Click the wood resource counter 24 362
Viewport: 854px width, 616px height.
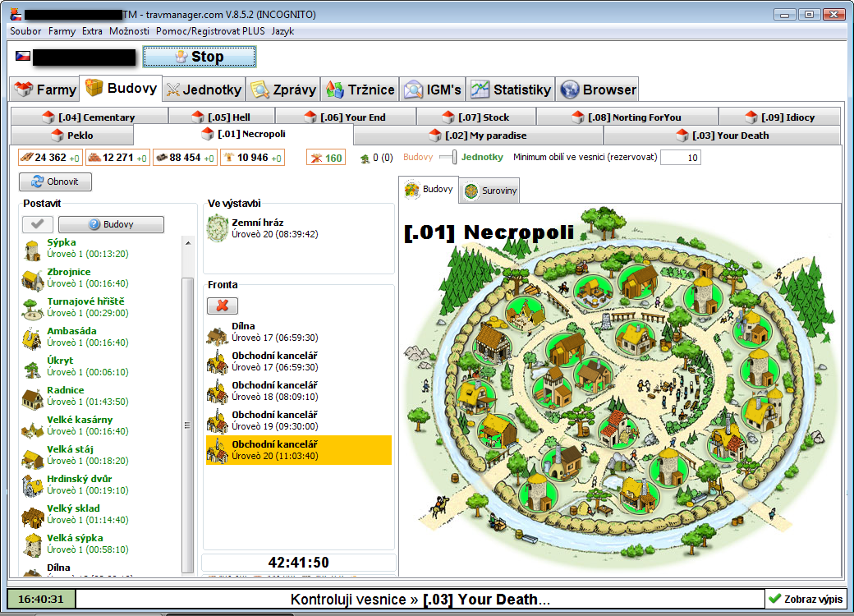[x=50, y=158]
